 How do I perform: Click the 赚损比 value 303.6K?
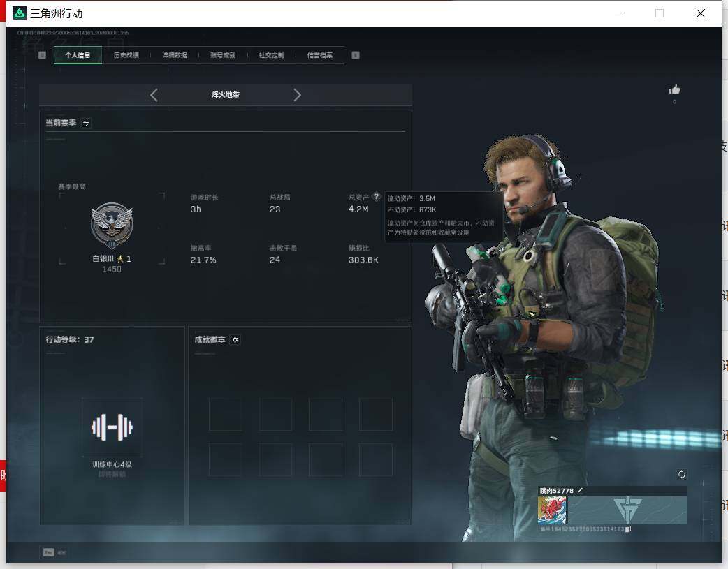(x=363, y=260)
